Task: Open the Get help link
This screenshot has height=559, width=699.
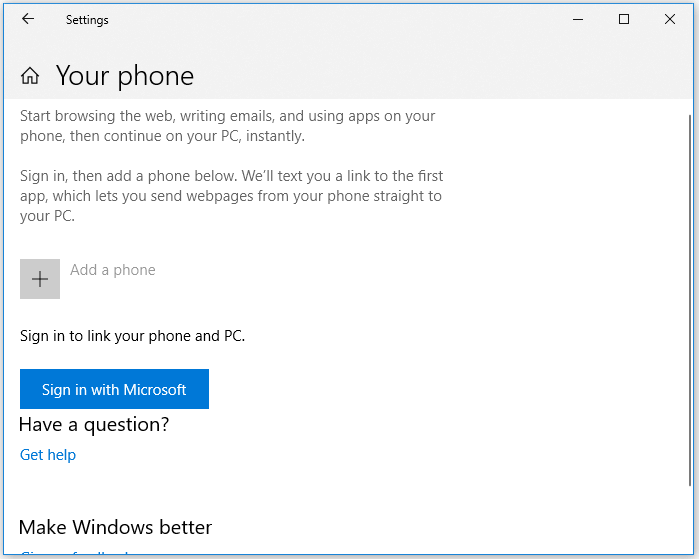Action: pos(48,455)
